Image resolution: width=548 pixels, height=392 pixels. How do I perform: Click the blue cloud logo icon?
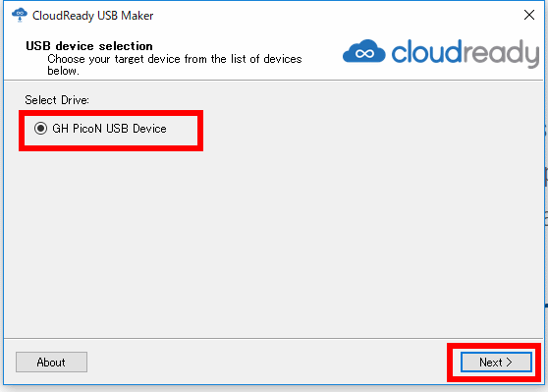(364, 51)
